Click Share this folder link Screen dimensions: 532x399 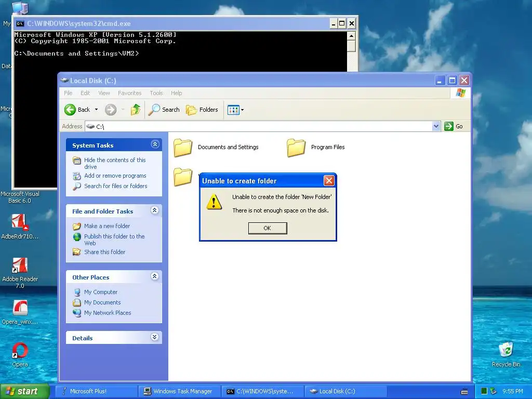point(104,252)
